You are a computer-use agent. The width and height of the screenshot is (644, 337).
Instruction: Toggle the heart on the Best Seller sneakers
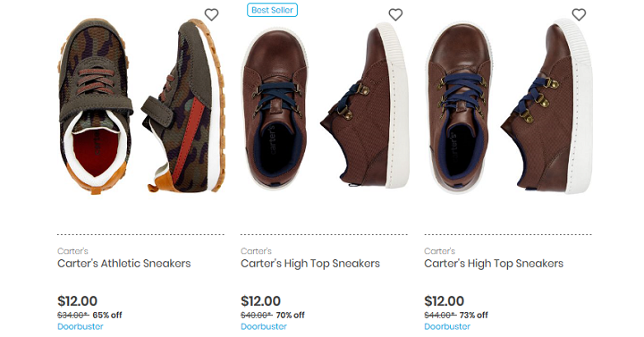[395, 15]
